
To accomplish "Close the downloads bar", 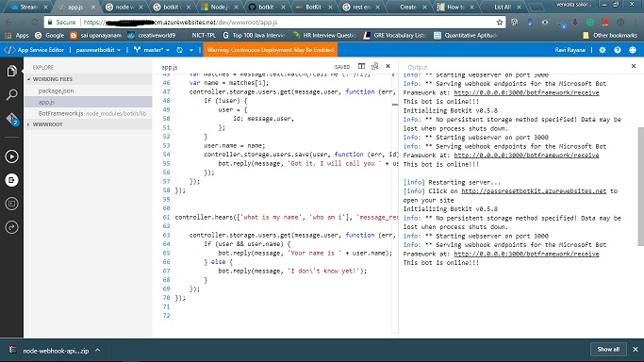I will click(636, 350).
